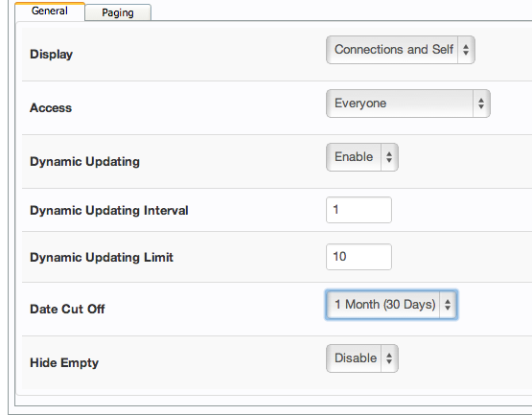Click the Date Cut Off label

tap(67, 309)
